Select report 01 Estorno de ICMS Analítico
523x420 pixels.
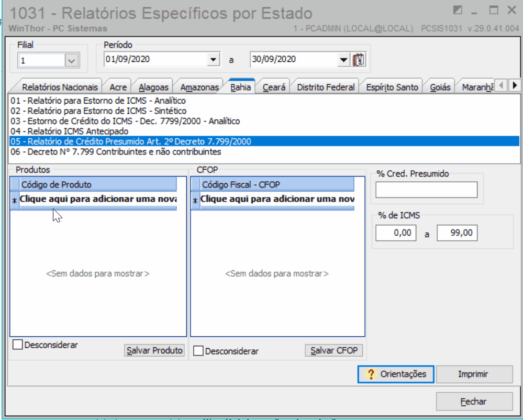coord(264,101)
